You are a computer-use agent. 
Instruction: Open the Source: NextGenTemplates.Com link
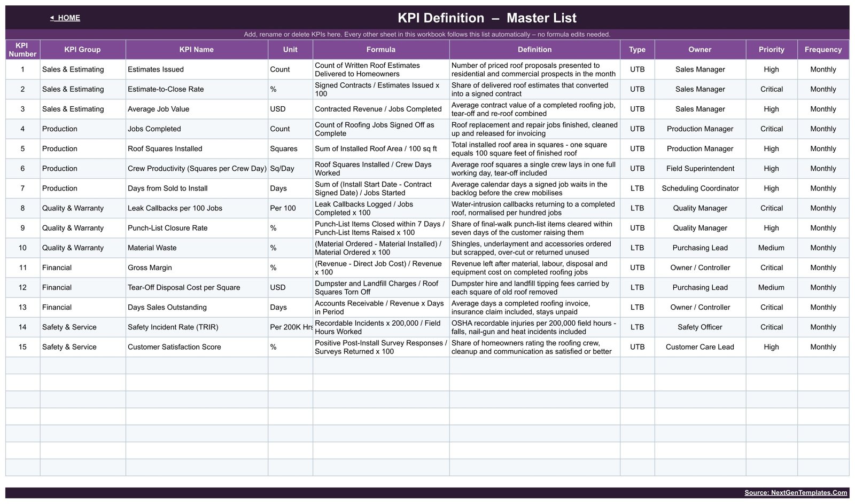796,493
